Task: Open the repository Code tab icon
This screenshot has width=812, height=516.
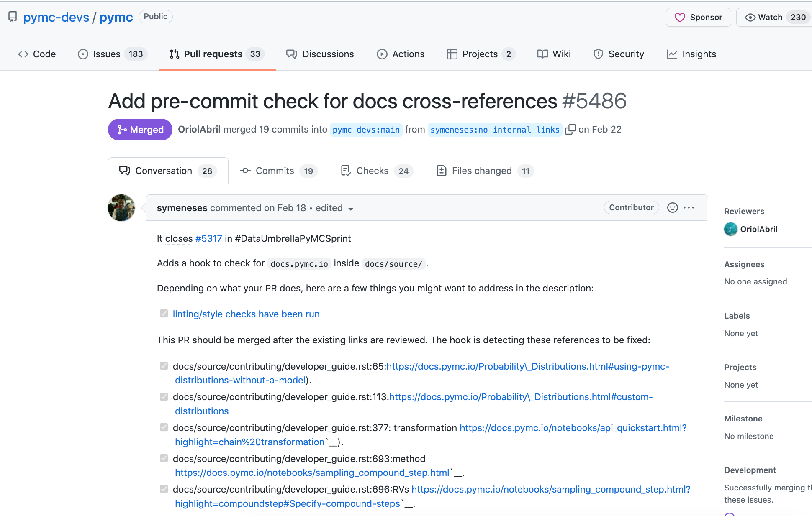Action: pos(23,54)
